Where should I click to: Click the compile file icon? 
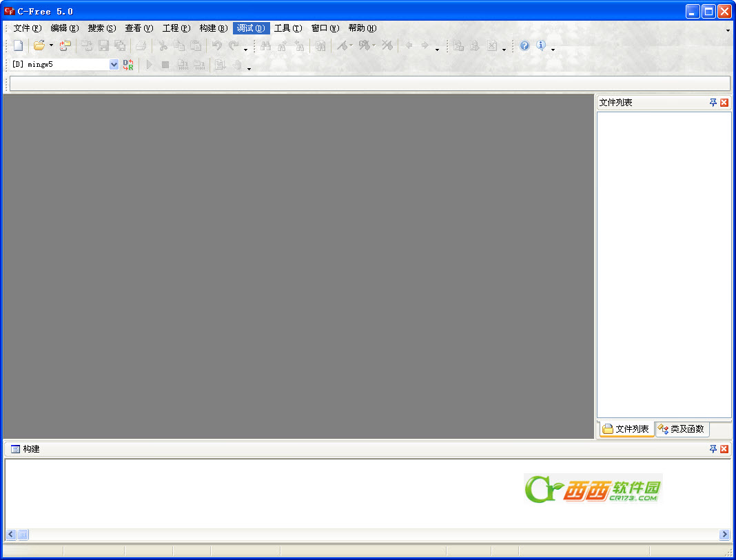tap(183, 65)
